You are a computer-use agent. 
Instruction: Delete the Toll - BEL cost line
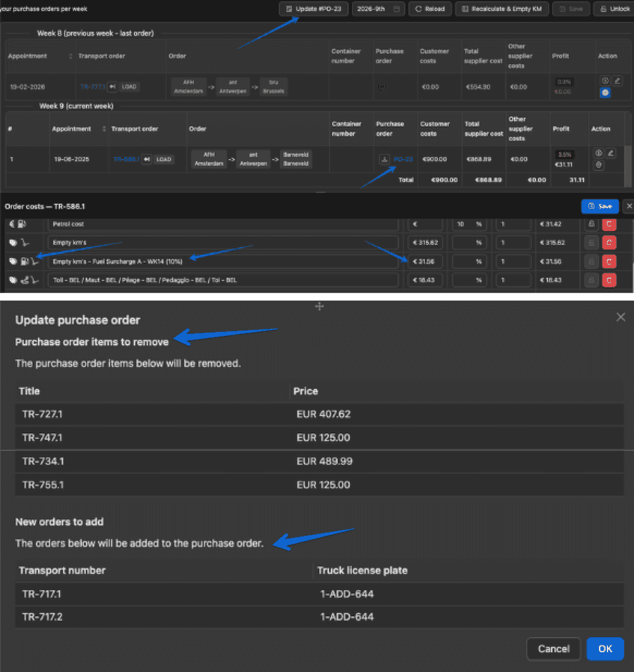coord(609,280)
